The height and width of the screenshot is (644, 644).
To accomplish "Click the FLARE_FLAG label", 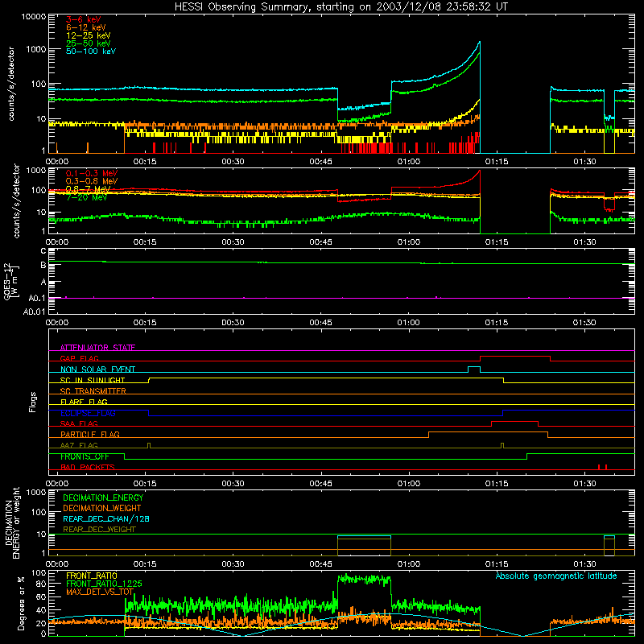I will [84, 402].
